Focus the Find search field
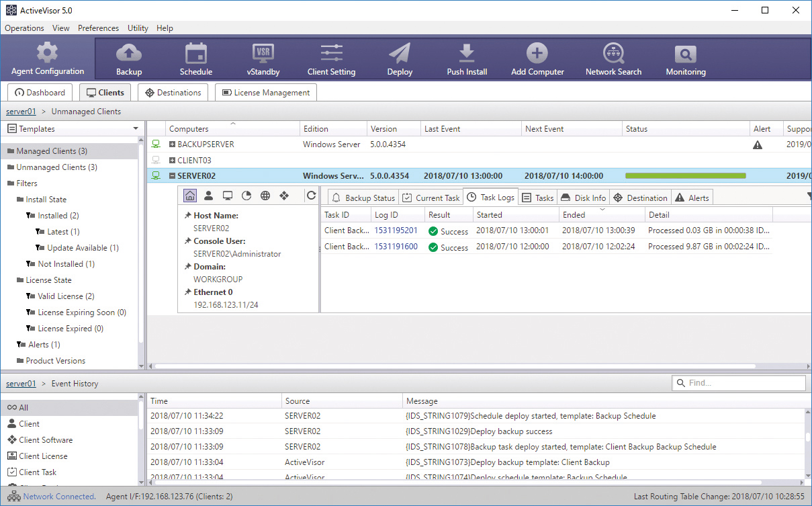Viewport: 812px width, 506px height. click(739, 383)
